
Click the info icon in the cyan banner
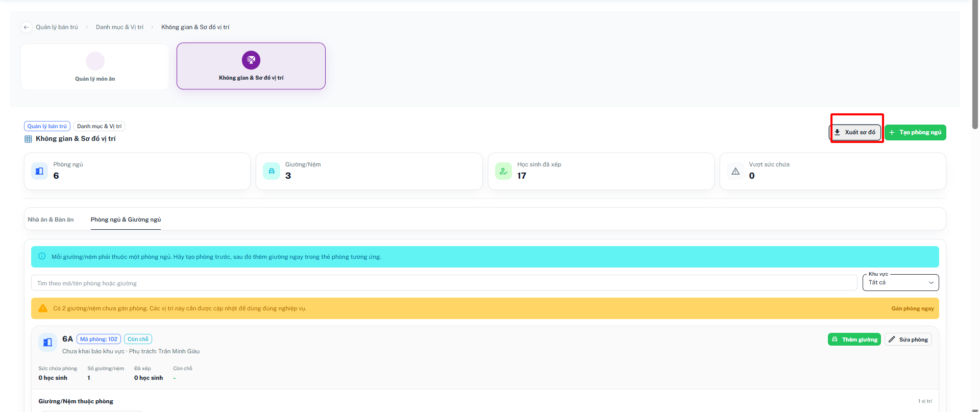[42, 256]
